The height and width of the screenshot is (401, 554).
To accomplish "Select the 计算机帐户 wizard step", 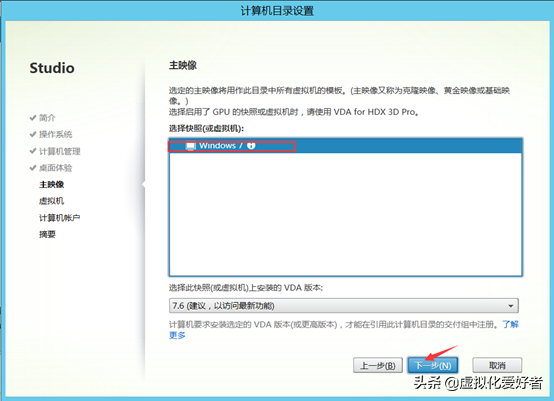I will (60, 218).
